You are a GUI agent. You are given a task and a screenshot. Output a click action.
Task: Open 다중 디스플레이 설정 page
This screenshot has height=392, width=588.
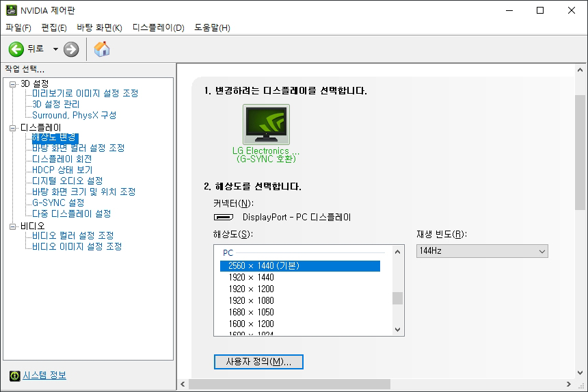coord(72,214)
